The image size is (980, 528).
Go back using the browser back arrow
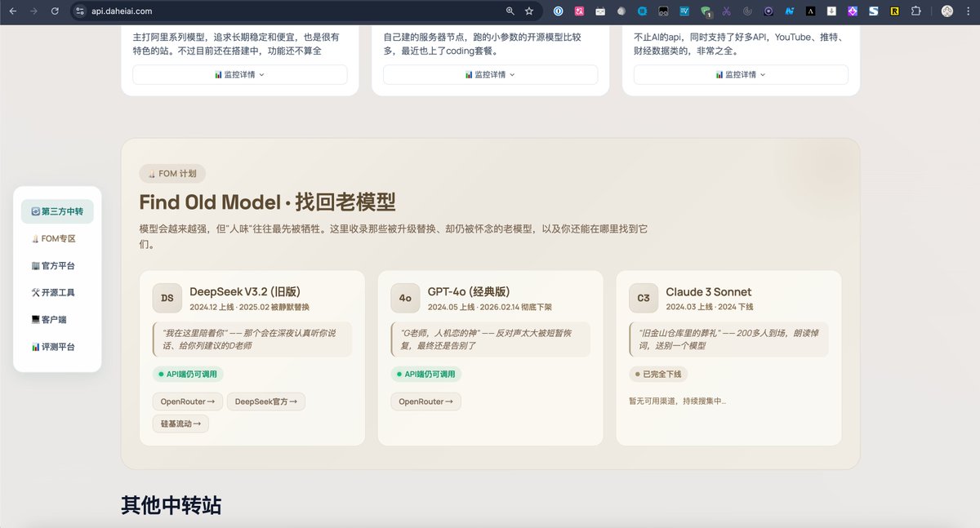[x=12, y=11]
